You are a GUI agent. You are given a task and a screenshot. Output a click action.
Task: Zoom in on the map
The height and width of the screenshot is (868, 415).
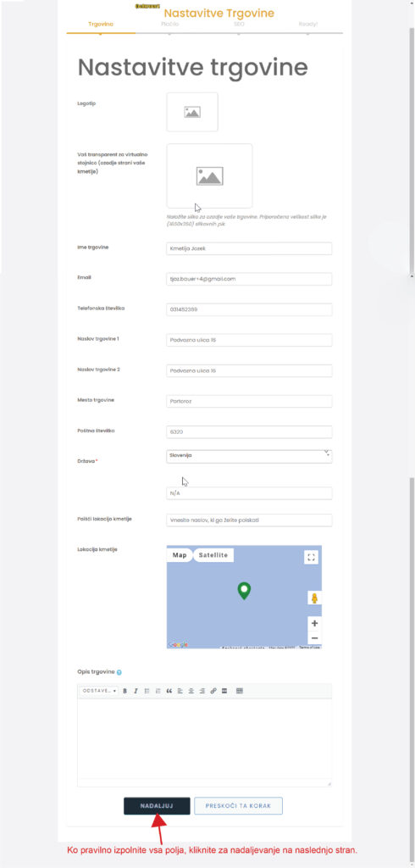coord(314,623)
